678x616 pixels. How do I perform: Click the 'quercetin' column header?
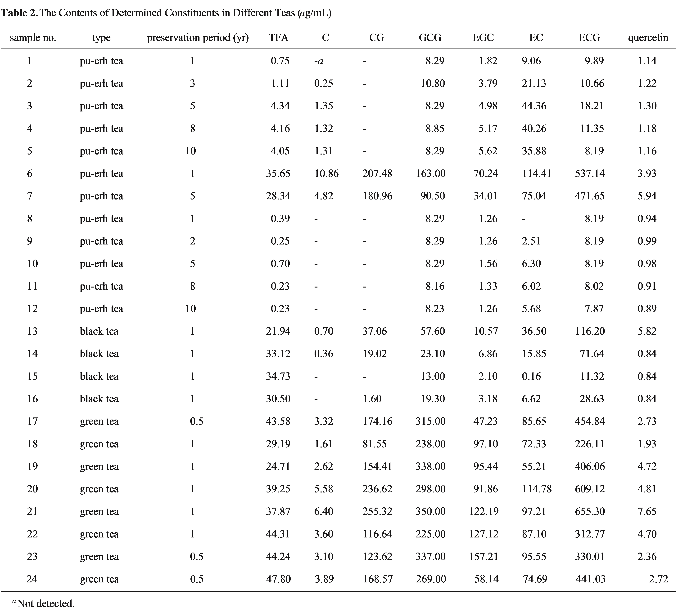tap(648, 38)
